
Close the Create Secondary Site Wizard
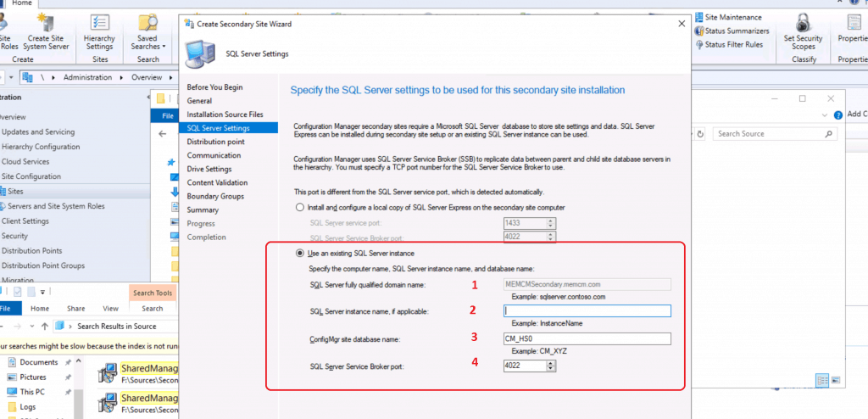click(x=682, y=24)
